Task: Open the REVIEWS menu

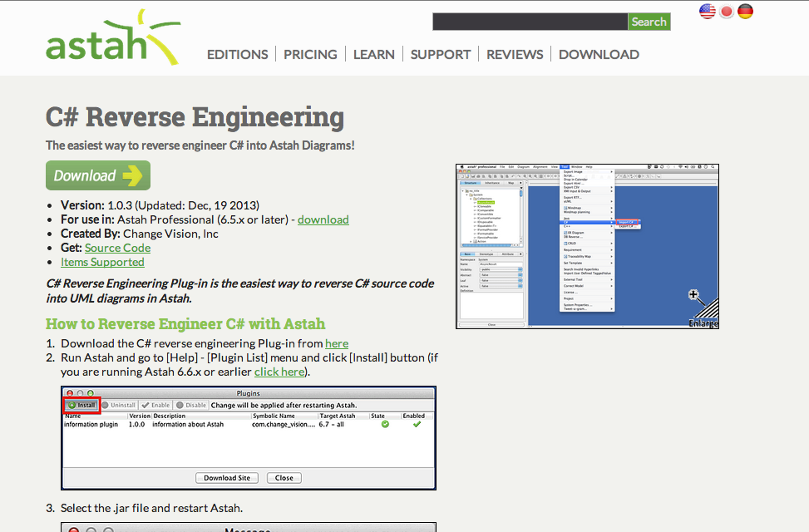Action: tap(515, 54)
